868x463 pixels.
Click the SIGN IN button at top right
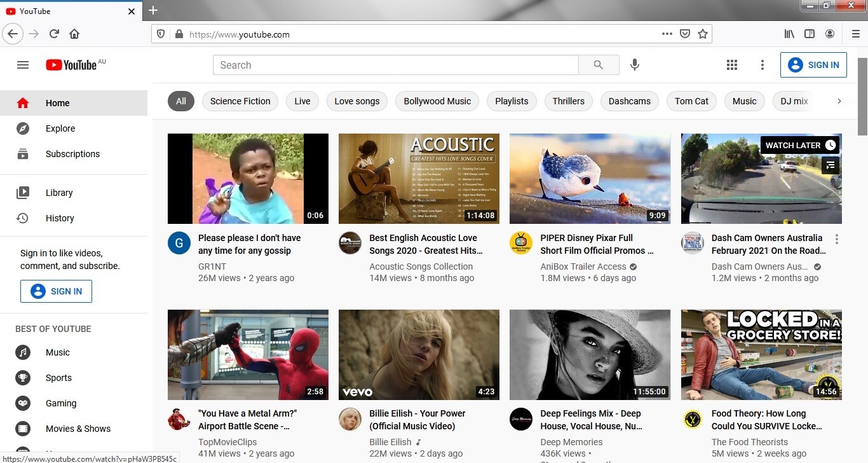point(813,65)
